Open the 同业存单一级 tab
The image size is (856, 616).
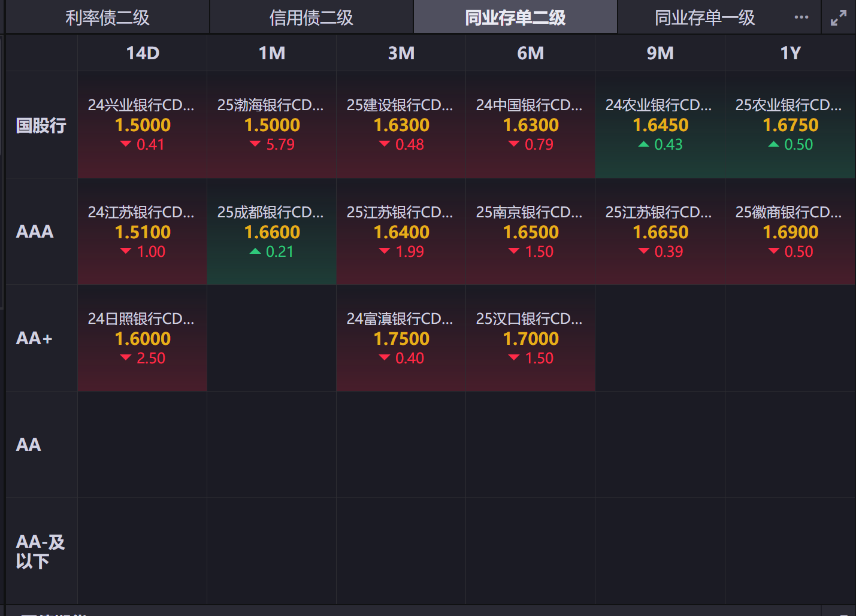(x=705, y=17)
